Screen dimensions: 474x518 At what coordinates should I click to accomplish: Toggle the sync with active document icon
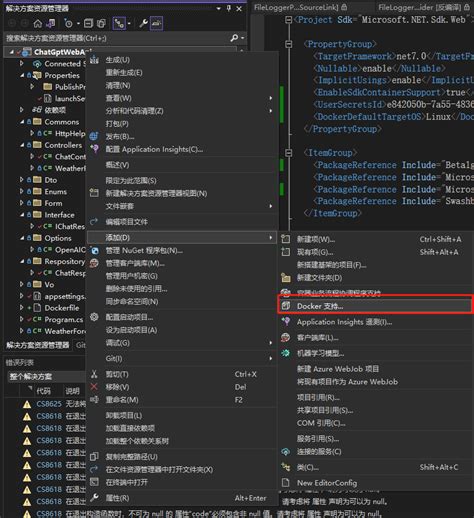pos(119,23)
